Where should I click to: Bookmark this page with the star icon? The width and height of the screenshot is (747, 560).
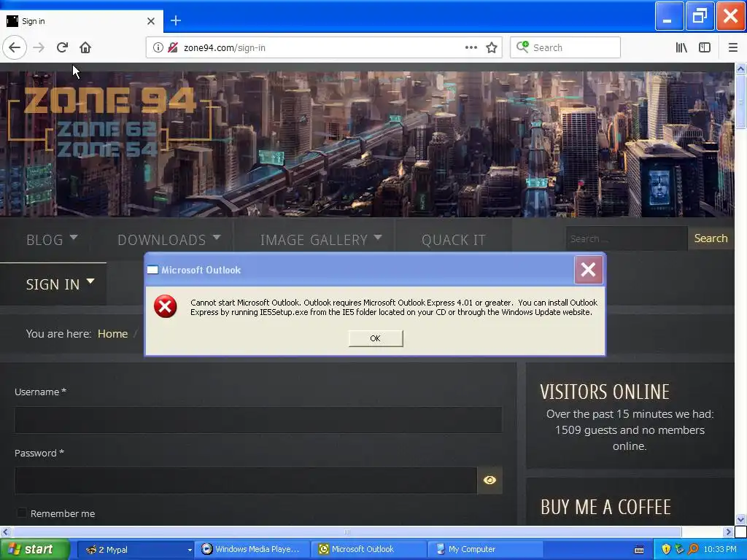point(492,47)
